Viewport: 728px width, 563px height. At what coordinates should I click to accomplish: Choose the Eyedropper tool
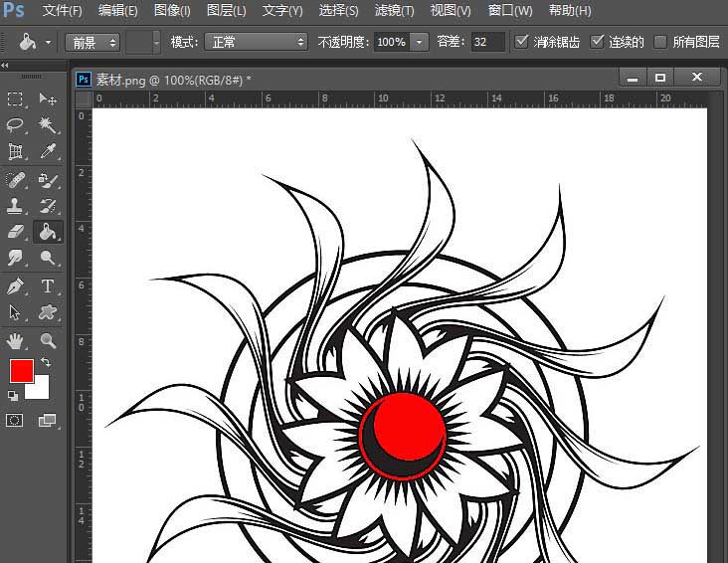pos(47,152)
